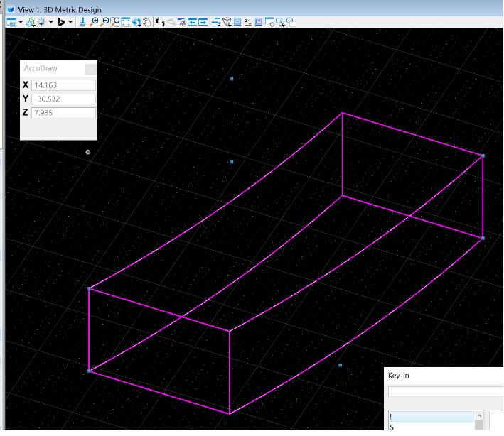Close the AccuDraw floating window

coord(90,69)
